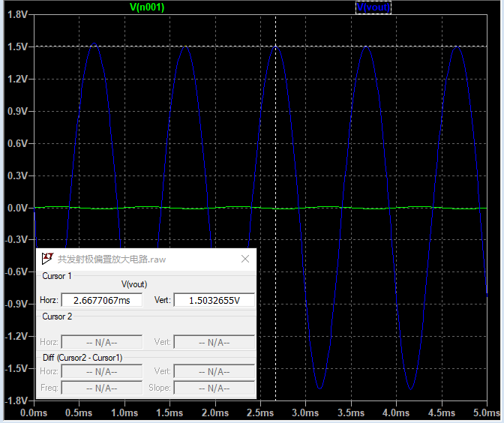
Task: Click the Diff Vert N/A field
Action: tap(214, 371)
